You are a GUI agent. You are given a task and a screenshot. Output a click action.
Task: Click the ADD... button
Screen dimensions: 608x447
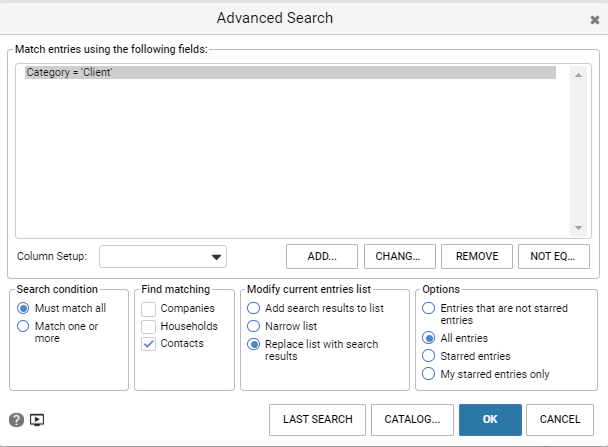pyautogui.click(x=322, y=256)
